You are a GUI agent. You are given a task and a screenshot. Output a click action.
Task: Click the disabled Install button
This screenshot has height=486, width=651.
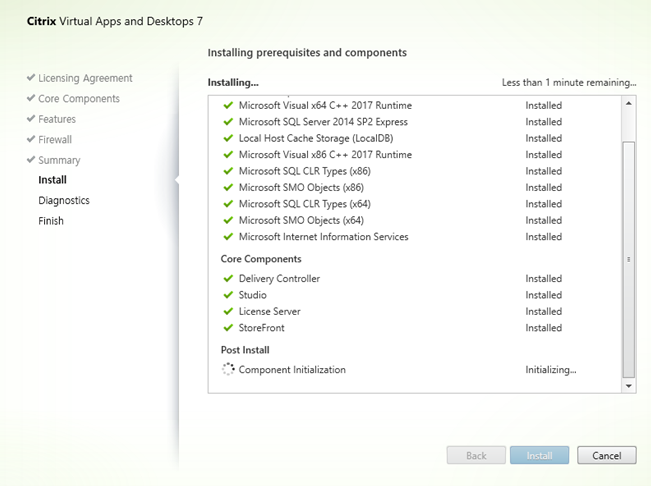(x=539, y=455)
